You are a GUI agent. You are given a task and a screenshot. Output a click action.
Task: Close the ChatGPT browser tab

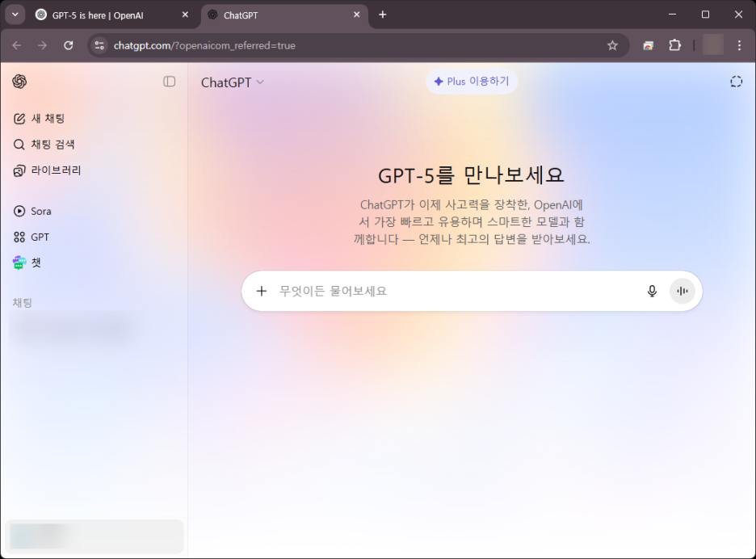(357, 15)
